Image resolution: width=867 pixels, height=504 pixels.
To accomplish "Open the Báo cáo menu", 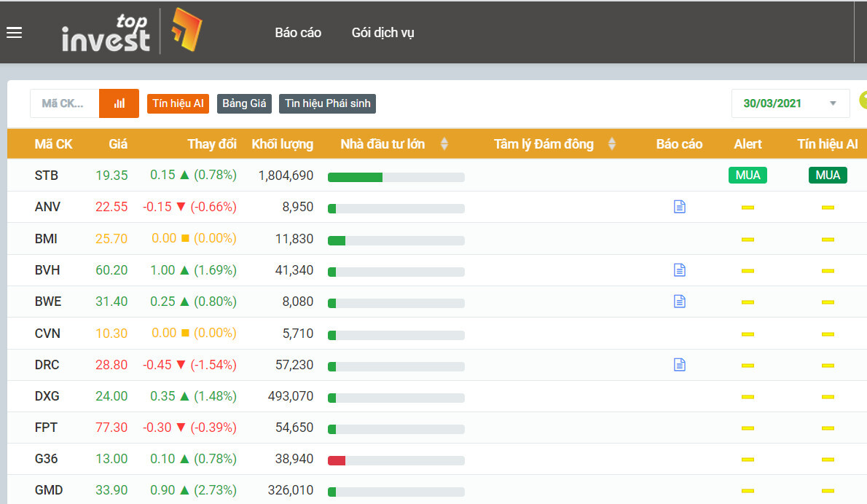I will coord(298,33).
